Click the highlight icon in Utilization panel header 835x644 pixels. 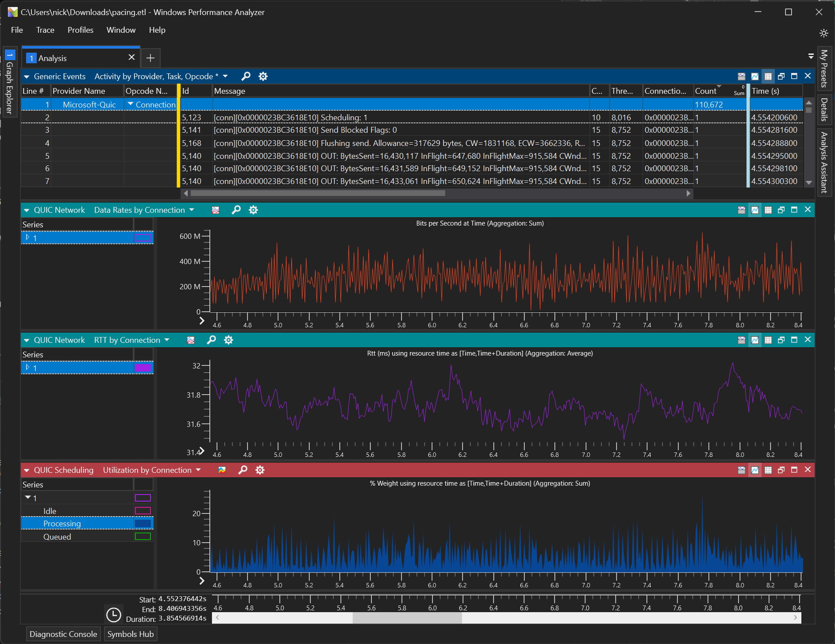222,470
